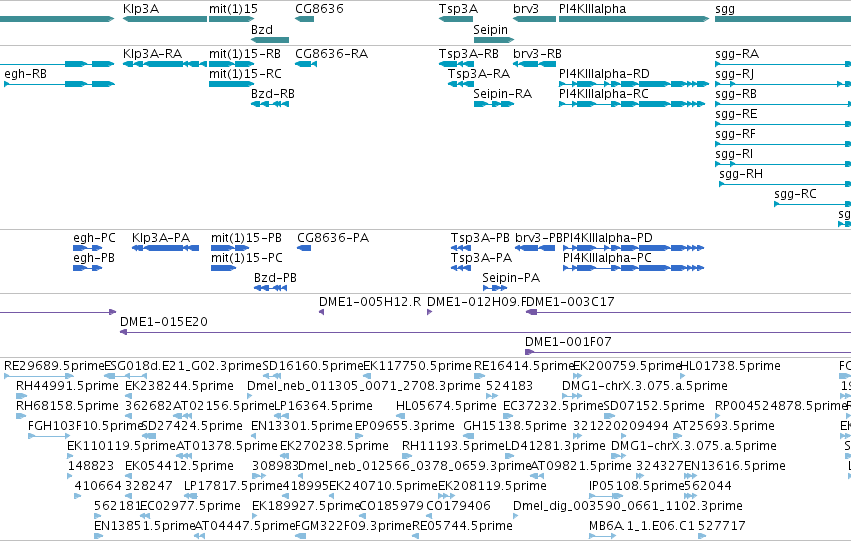This screenshot has width=851, height=541.
Task: Select transcript Klp3A-RA
Action: 165,64
